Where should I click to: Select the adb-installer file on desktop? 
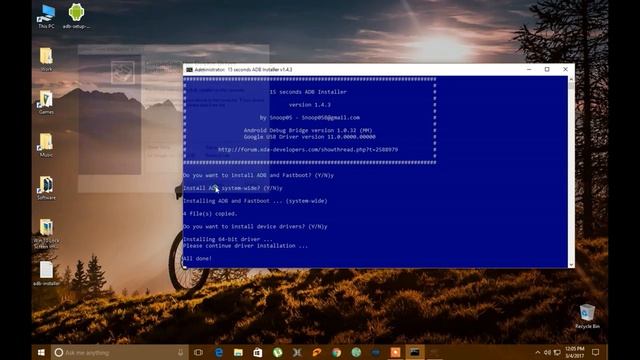click(46, 273)
